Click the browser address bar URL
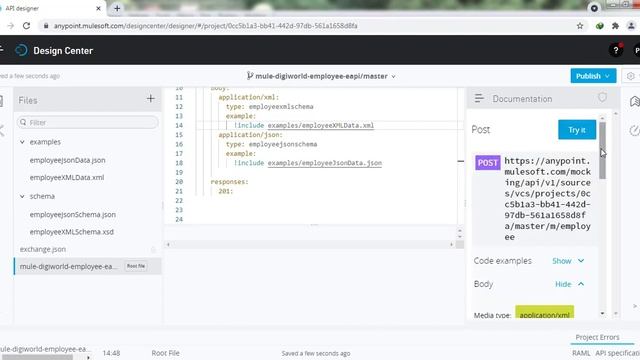Viewport: 640px width, 360px height. [205, 26]
